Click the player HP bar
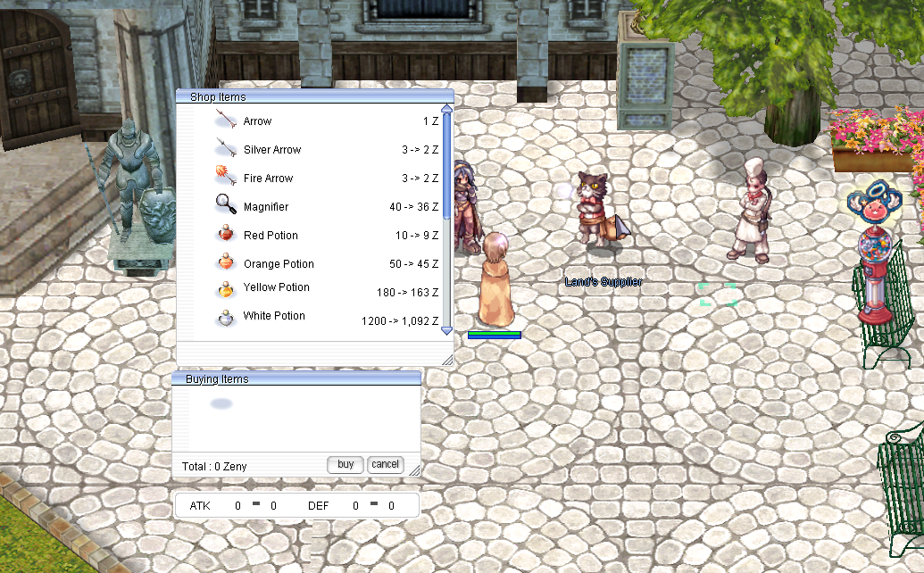The image size is (924, 573). 495,335
